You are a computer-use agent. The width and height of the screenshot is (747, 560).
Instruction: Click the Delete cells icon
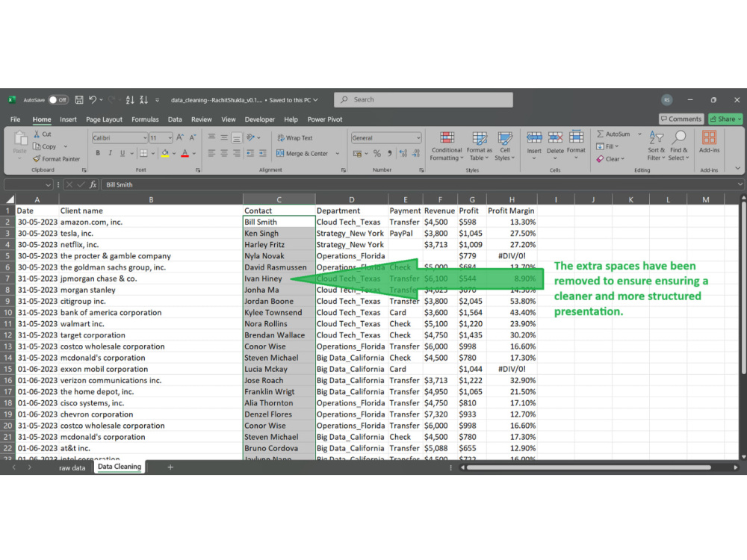(555, 138)
